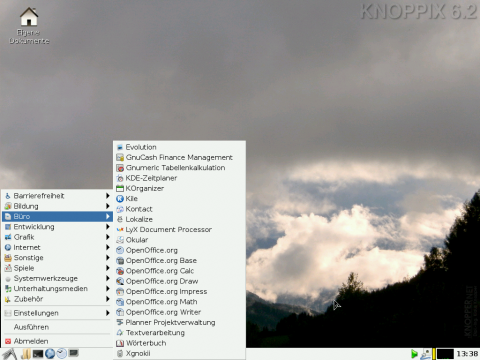480x360 pixels.
Task: Open the web browser globe icon
Action: pos(50,354)
